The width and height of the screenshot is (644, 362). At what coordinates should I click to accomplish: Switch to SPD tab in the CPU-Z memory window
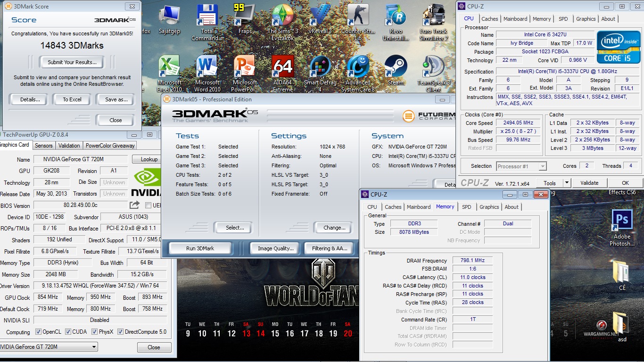pos(466,207)
